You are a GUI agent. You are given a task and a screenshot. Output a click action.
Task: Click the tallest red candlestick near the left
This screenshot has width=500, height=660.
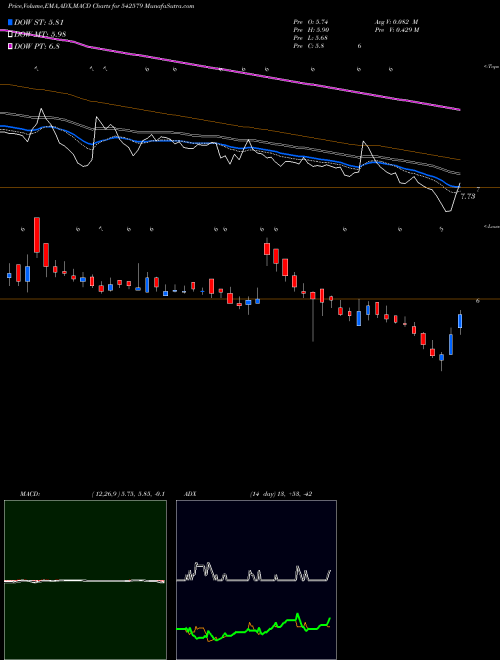point(37,235)
